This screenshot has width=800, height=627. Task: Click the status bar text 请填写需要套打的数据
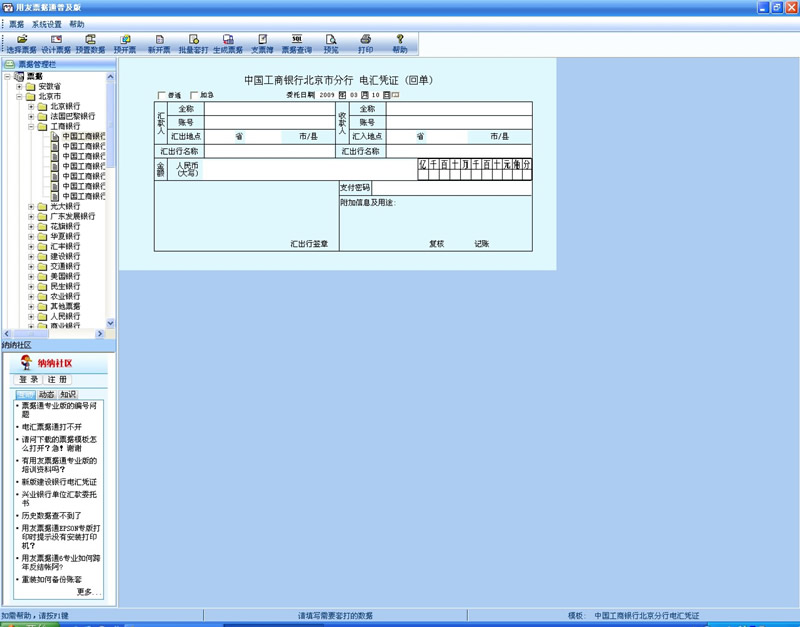click(335, 616)
